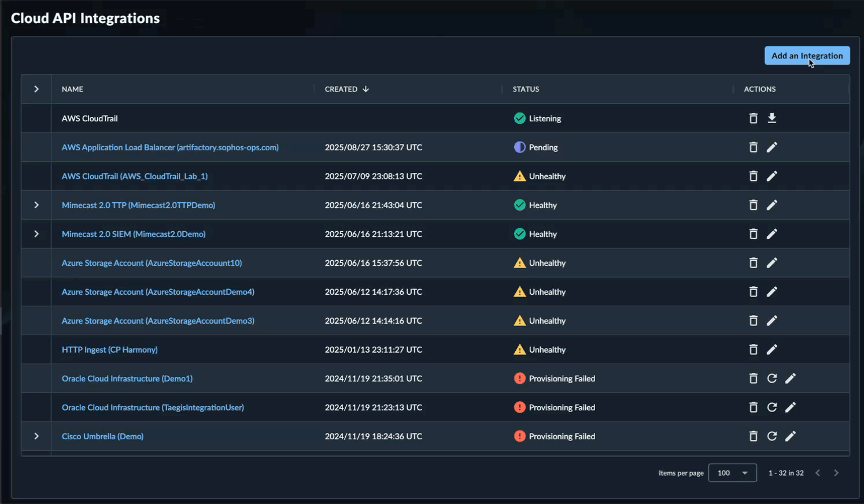
Task: Expand all rows using header chevron
Action: (36, 89)
